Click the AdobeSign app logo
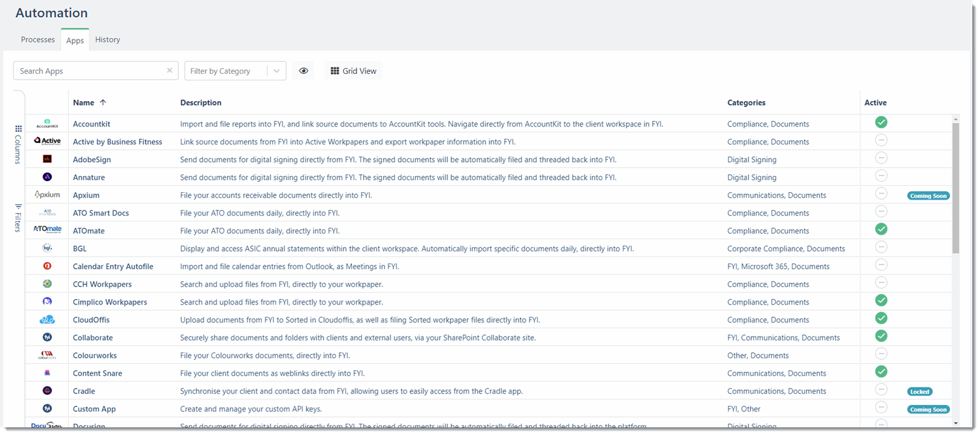This screenshot has height=435, width=980. pyautogui.click(x=47, y=159)
